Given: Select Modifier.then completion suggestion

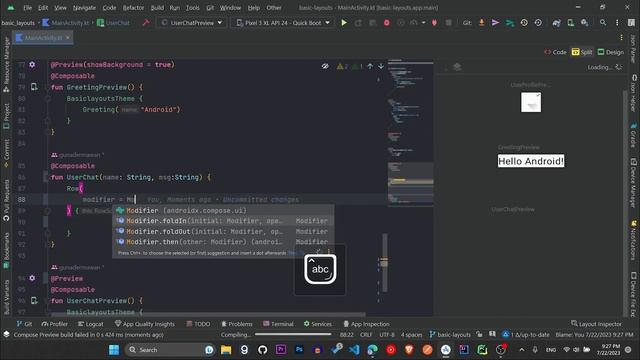Looking at the screenshot, I should (x=223, y=242).
